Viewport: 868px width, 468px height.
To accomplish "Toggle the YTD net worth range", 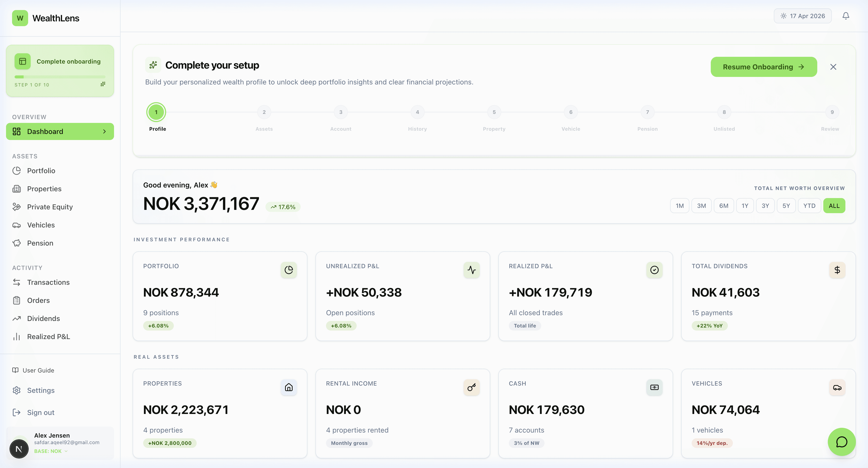I will 809,205.
